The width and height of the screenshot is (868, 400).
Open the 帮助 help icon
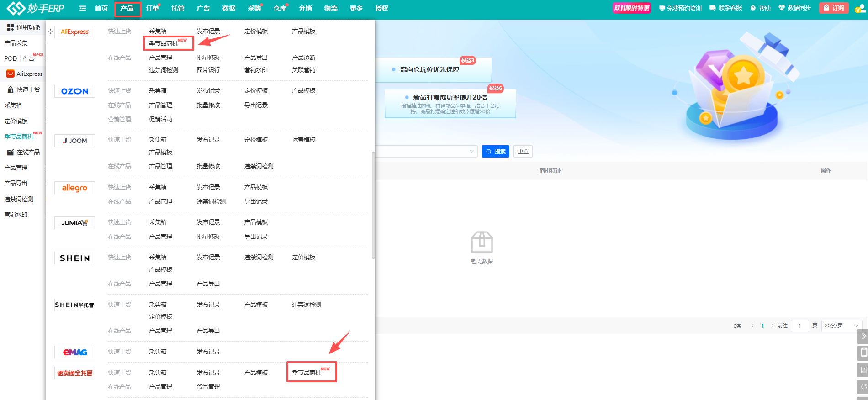point(753,8)
